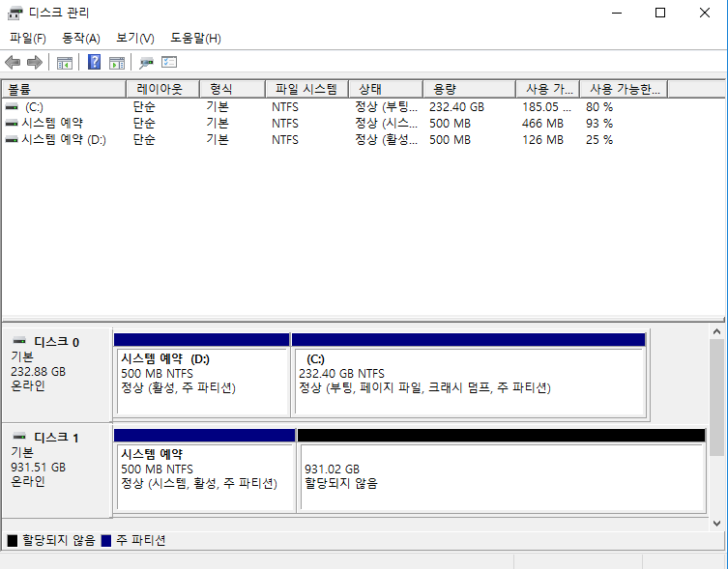Minimize the 디스크 관리 window
This screenshot has height=569, width=728.
click(x=617, y=13)
